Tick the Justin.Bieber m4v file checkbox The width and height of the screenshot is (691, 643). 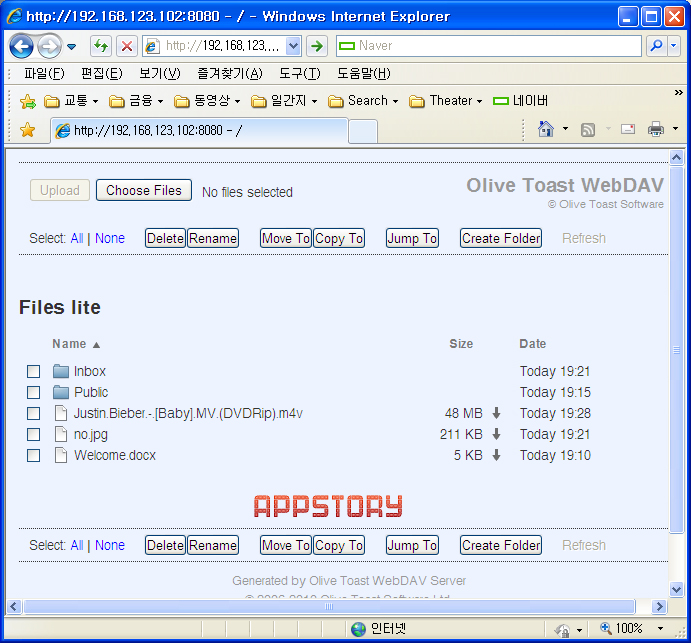(33, 413)
